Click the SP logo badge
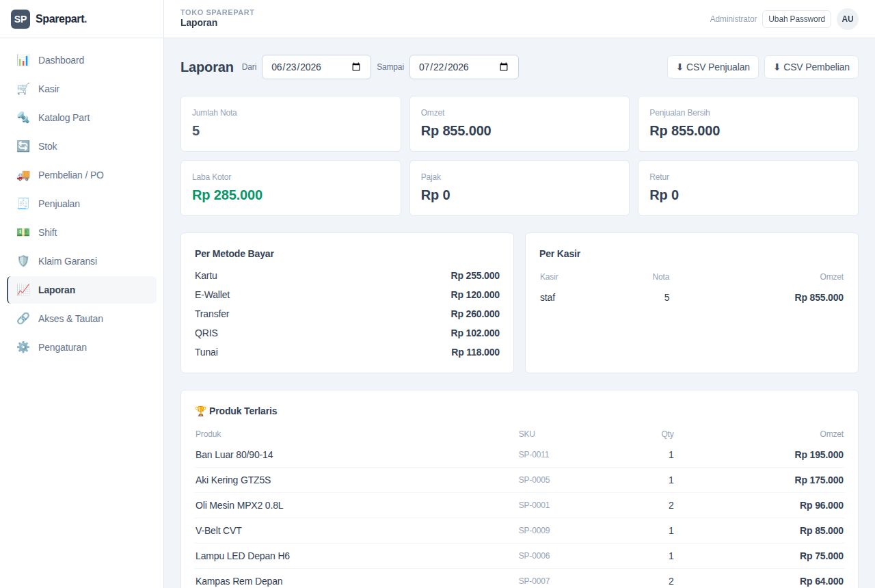875x588 pixels. pyautogui.click(x=21, y=19)
